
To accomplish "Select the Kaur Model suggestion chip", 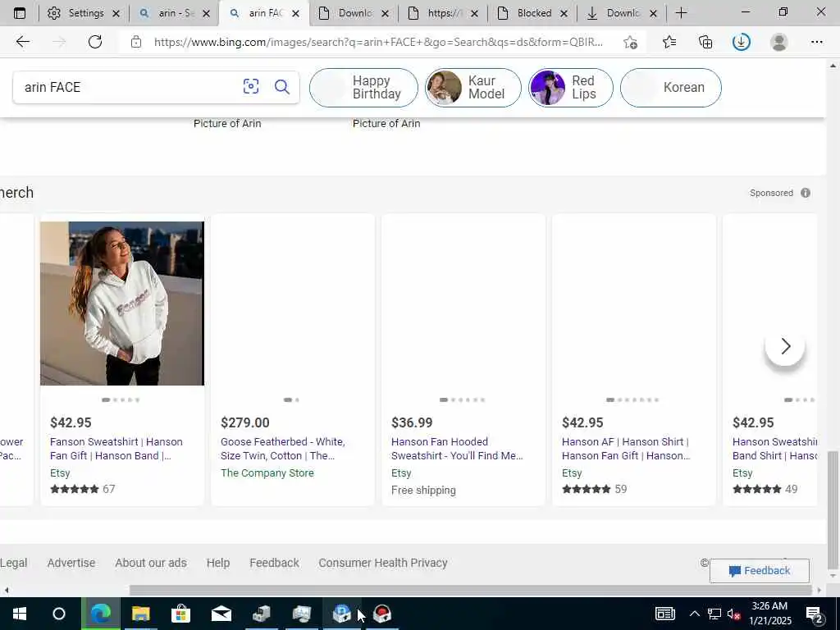I will [472, 87].
